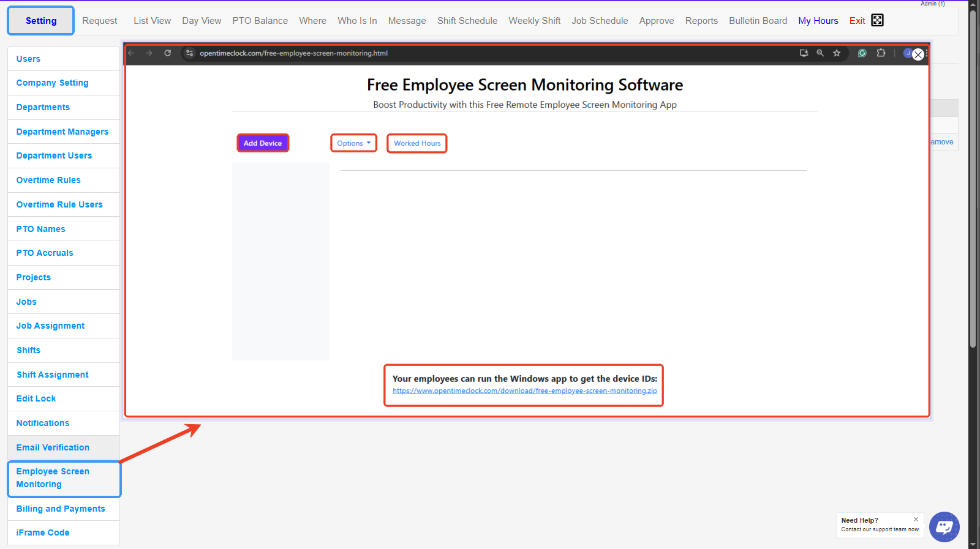Click the puzzle-piece extensions icon
This screenshot has height=549, width=980.
[x=881, y=53]
